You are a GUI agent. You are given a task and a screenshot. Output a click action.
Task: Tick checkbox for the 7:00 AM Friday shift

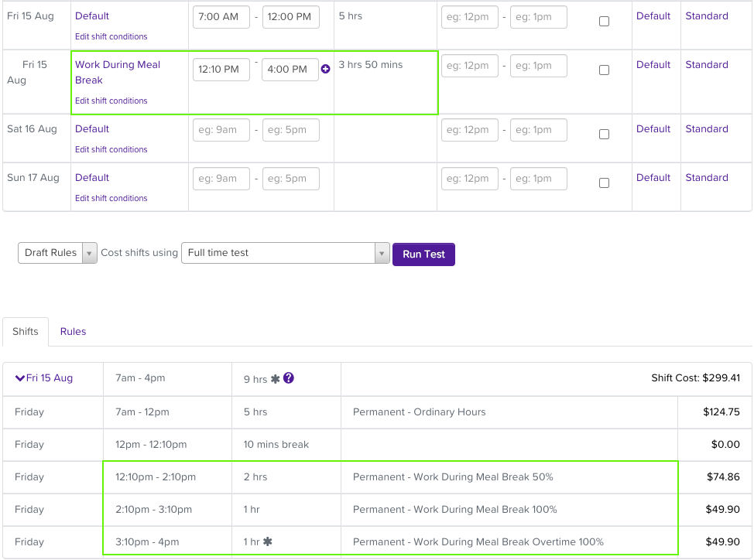[604, 22]
